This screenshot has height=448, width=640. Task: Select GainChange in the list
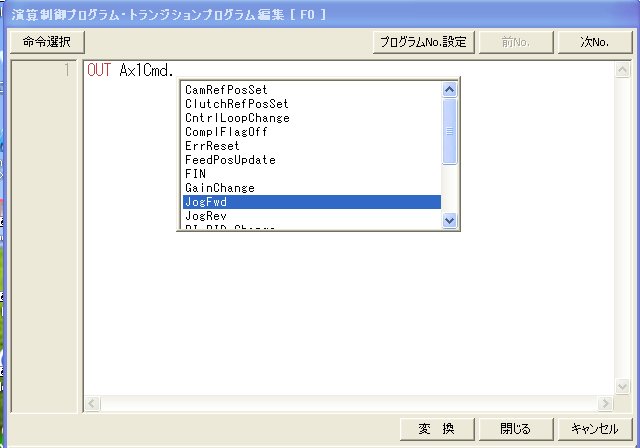[220, 188]
